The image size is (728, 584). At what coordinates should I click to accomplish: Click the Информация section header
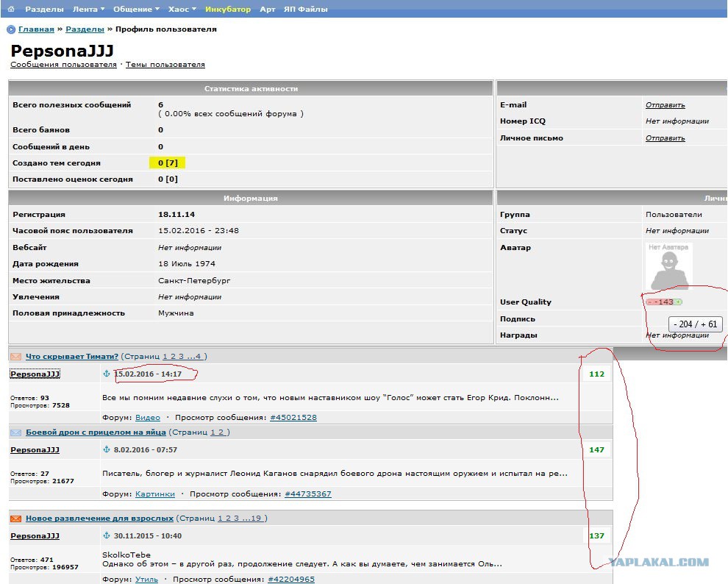point(251,199)
